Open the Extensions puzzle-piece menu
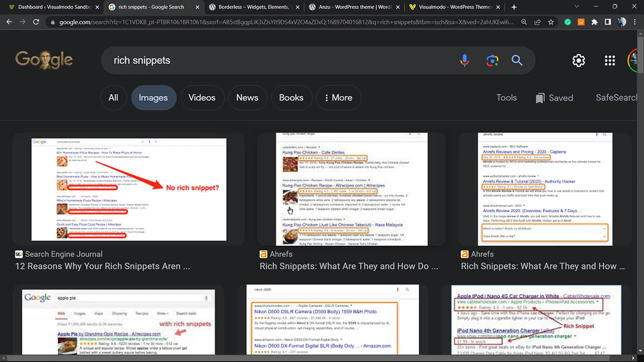This screenshot has width=644, height=362. 594,22
